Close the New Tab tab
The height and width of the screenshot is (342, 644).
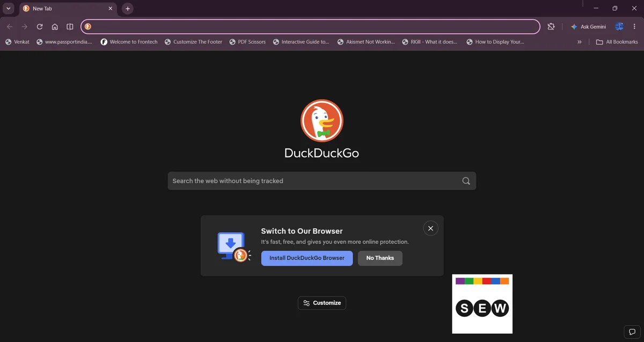111,9
